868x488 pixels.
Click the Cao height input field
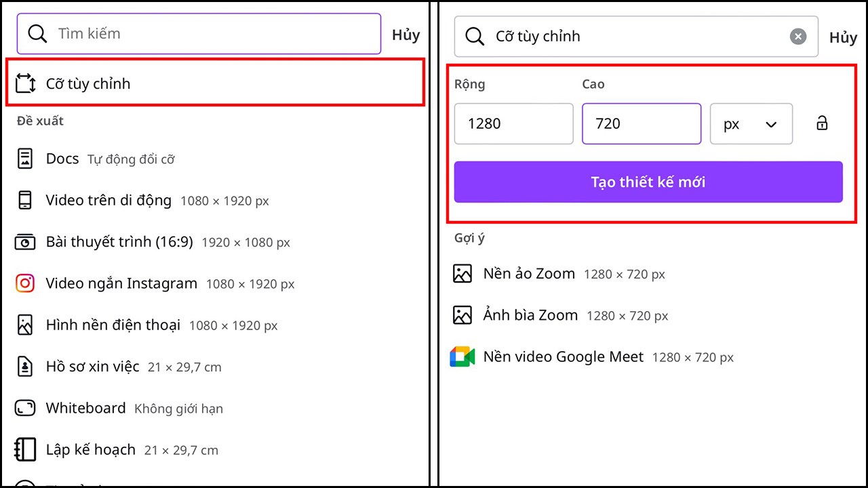[642, 123]
